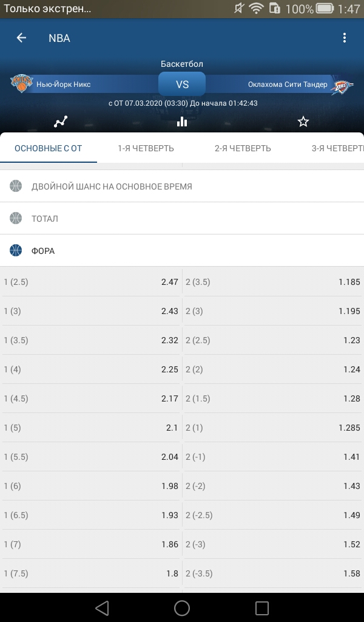Tap the New York Knicks team logo
364x622 pixels.
[x=21, y=84]
